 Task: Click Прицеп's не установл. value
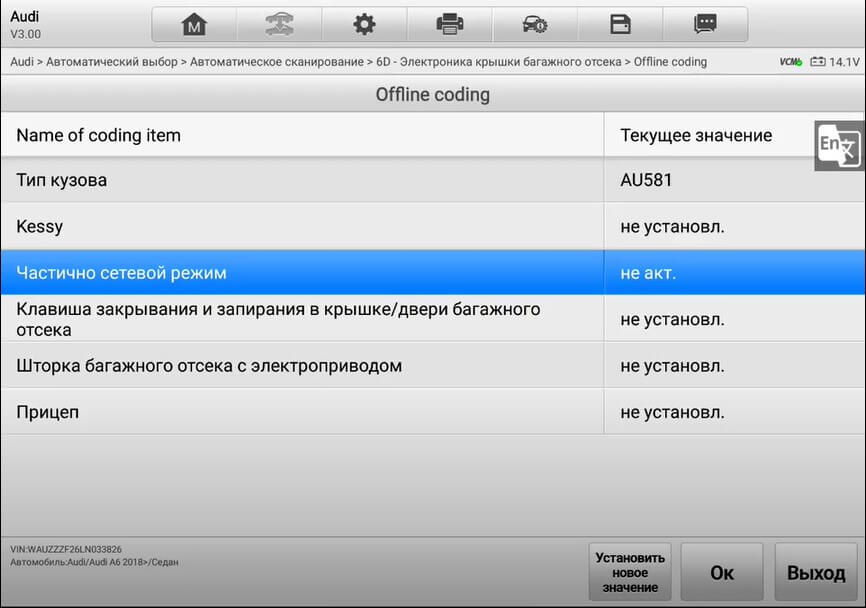click(735, 412)
